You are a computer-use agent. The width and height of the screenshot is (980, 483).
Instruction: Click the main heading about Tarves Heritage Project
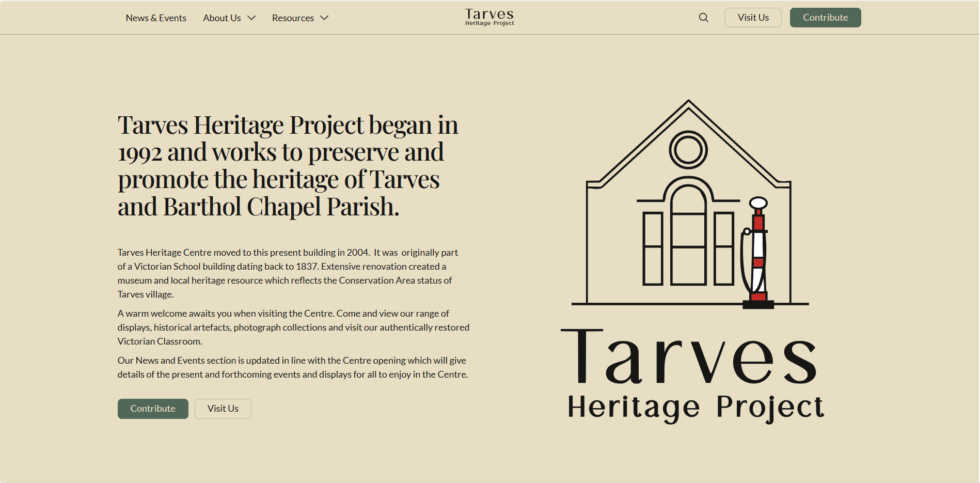pos(288,165)
